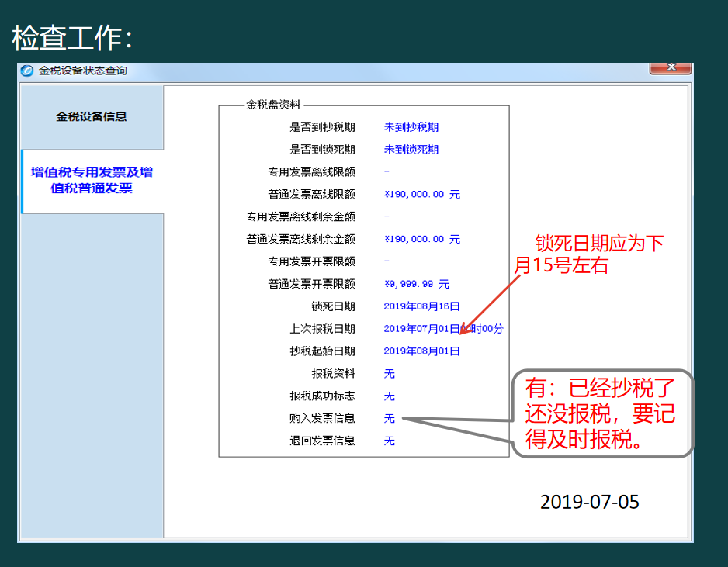Click the 金税设备状态查询 window title
728x567 pixels.
[82, 71]
